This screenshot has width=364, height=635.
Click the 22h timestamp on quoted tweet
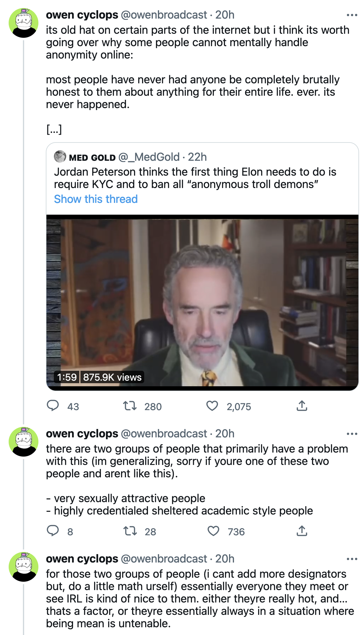(x=197, y=157)
